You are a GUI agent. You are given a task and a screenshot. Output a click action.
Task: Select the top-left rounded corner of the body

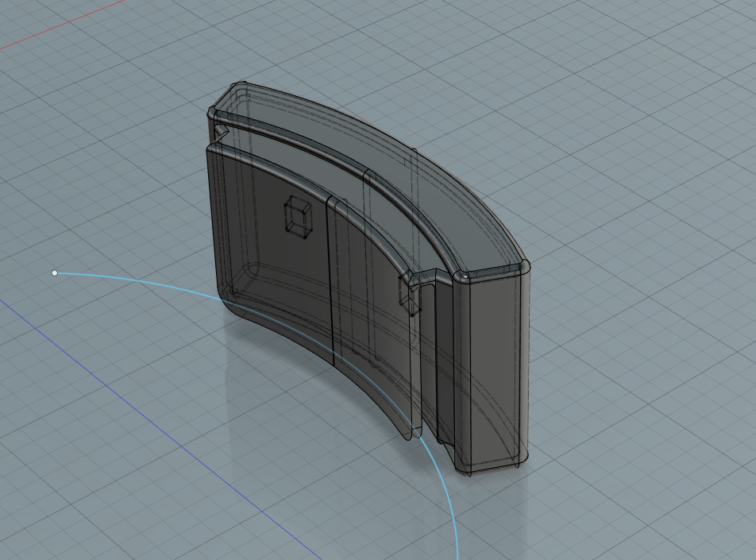click(x=230, y=91)
